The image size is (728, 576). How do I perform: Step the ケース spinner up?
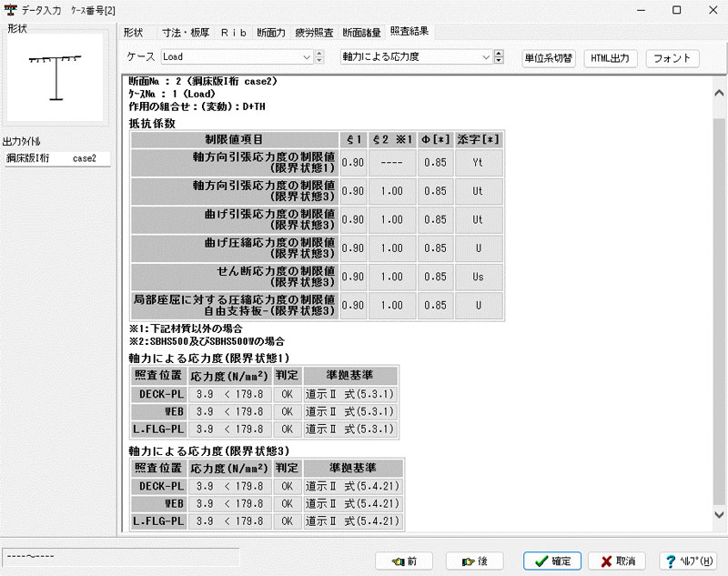coord(319,54)
